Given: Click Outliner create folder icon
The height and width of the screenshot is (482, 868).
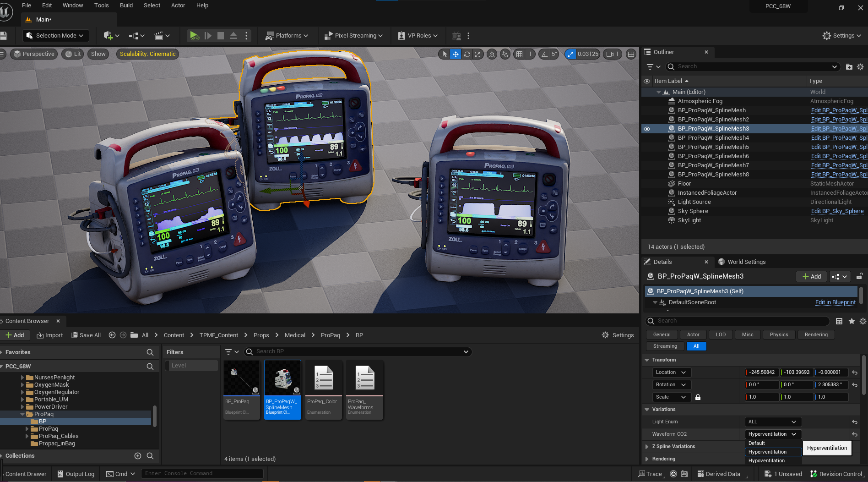Looking at the screenshot, I should [x=849, y=67].
